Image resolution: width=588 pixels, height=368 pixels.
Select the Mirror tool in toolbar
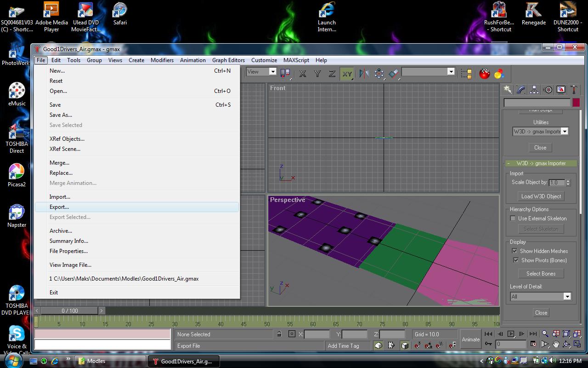[364, 74]
